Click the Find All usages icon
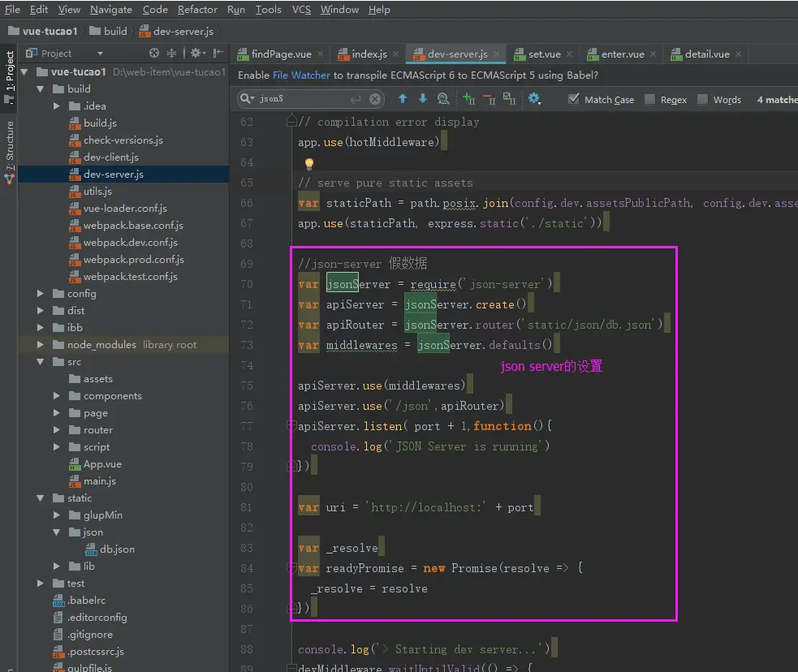This screenshot has height=672, width=798. click(443, 99)
